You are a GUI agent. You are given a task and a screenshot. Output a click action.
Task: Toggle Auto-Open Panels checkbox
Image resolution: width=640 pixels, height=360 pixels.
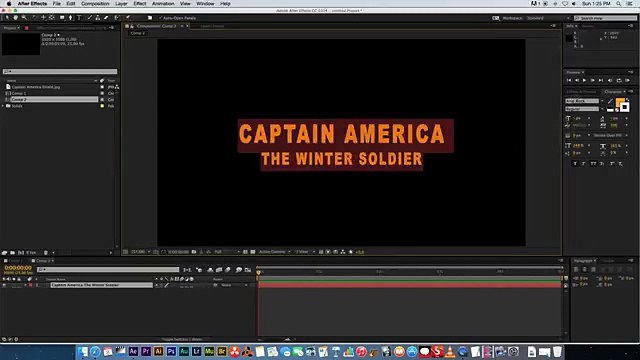(161, 18)
